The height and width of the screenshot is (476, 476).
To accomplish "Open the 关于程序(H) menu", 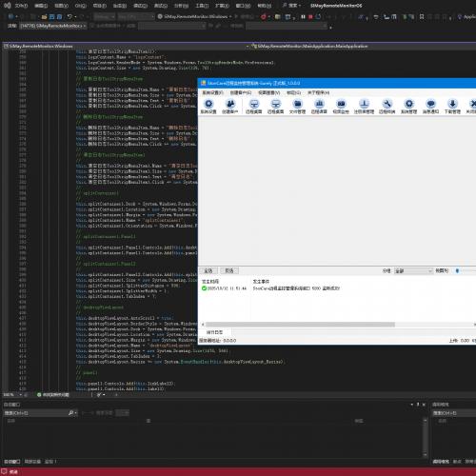I will [318, 92].
